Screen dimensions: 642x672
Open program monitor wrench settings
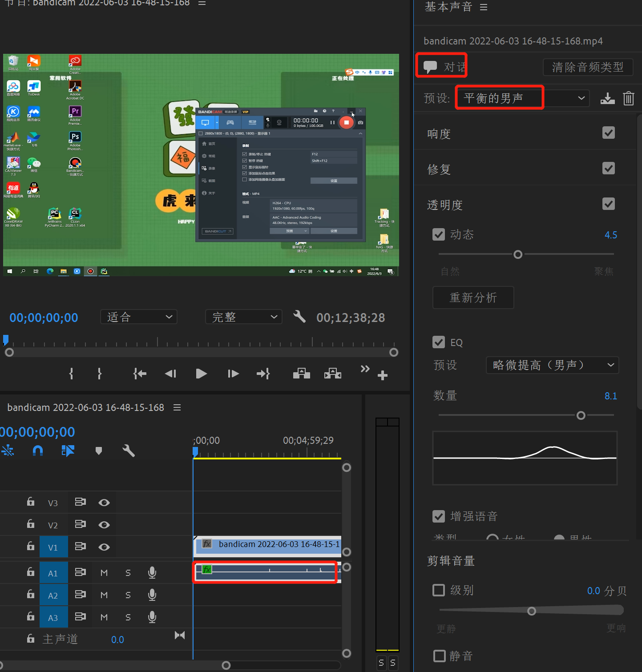click(x=299, y=317)
